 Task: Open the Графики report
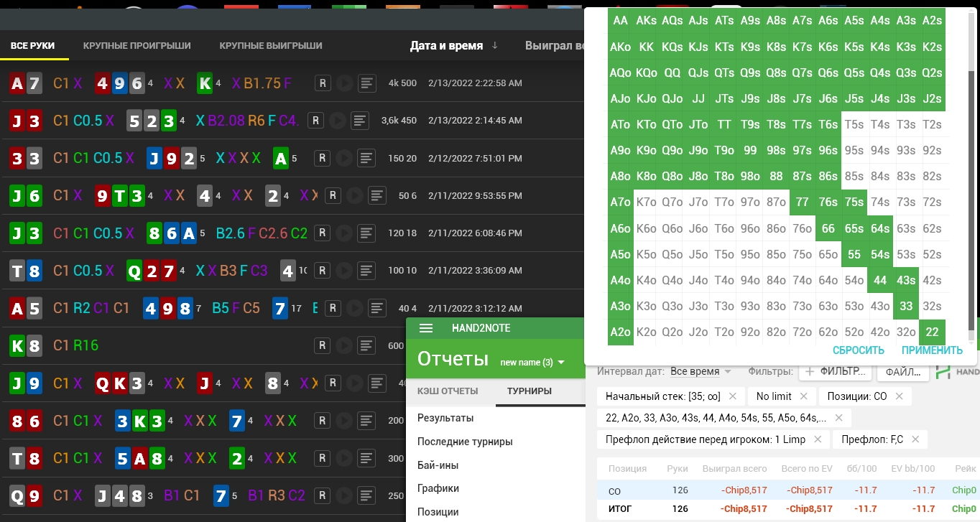[438, 488]
